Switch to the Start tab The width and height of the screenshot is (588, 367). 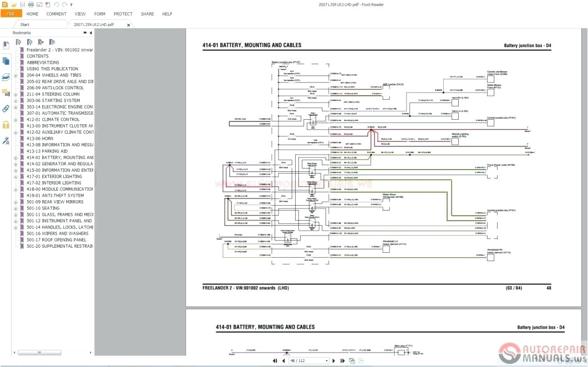(x=24, y=24)
